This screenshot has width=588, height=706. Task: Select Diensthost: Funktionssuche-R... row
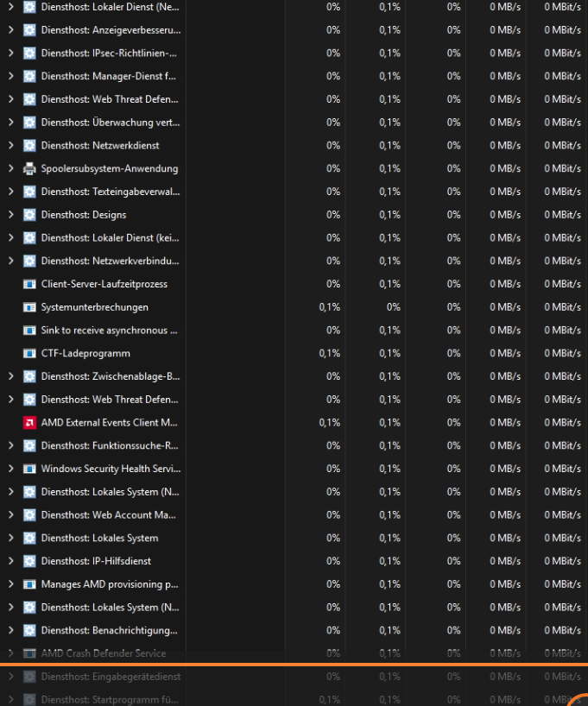(x=294, y=445)
